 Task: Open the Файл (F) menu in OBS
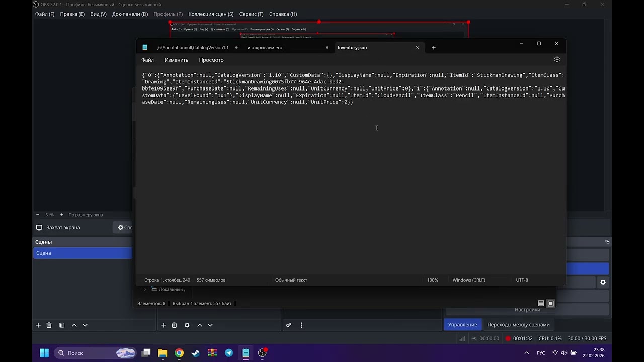45,14
